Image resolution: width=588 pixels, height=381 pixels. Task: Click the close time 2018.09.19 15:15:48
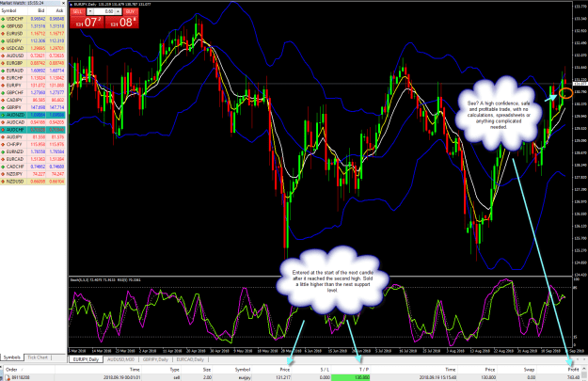pyautogui.click(x=437, y=377)
